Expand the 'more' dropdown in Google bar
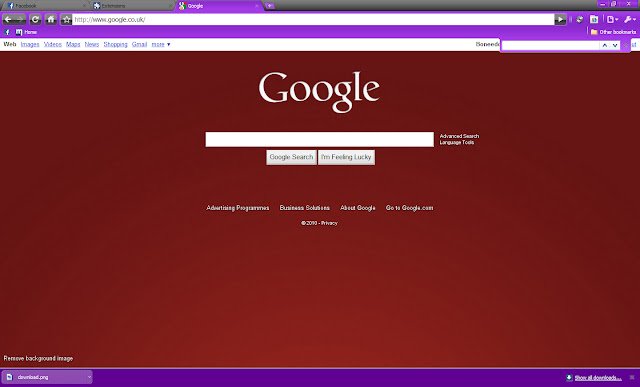 (161, 44)
